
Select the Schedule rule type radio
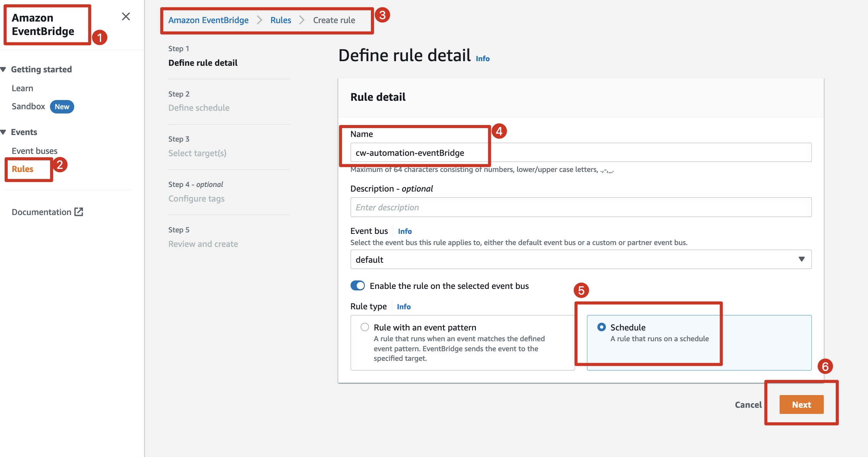click(x=601, y=327)
